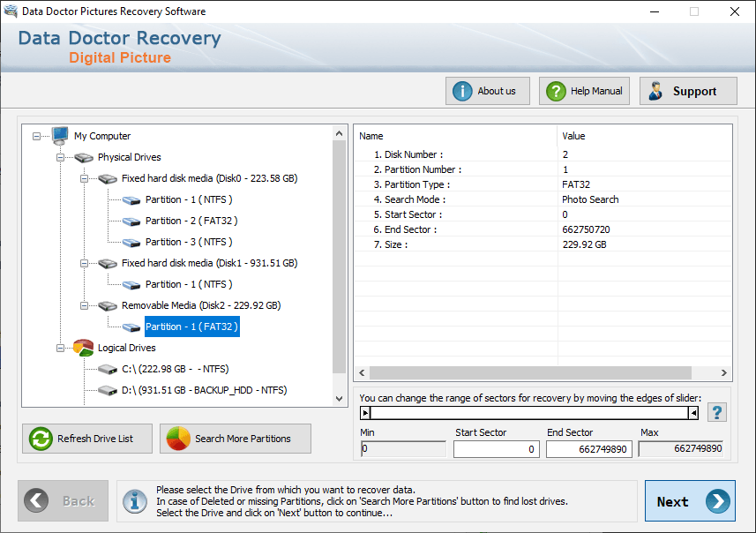Click the green Help Manual question icon
The width and height of the screenshot is (756, 533).
click(556, 91)
